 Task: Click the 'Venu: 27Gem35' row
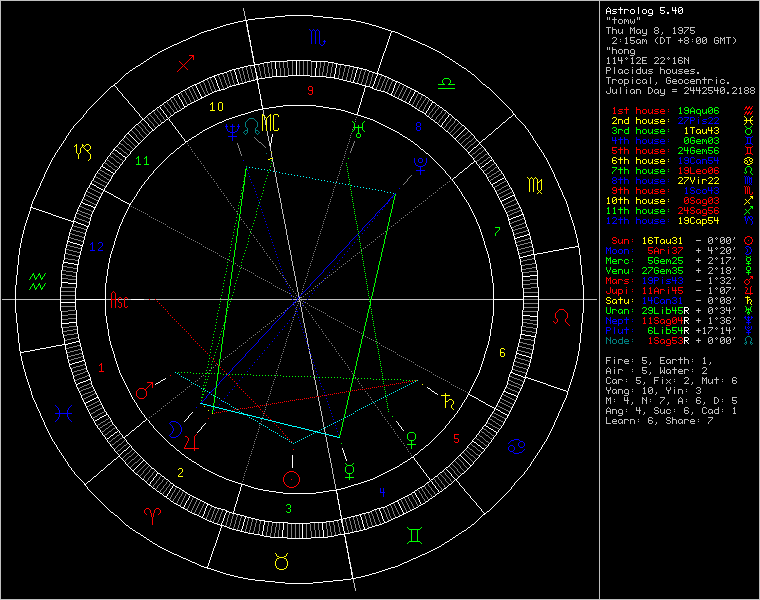pos(680,271)
